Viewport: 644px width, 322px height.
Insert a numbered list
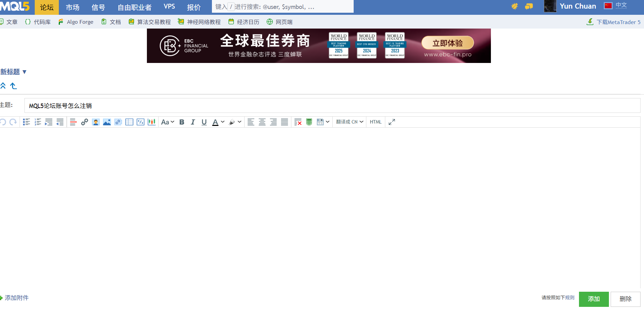click(x=38, y=122)
